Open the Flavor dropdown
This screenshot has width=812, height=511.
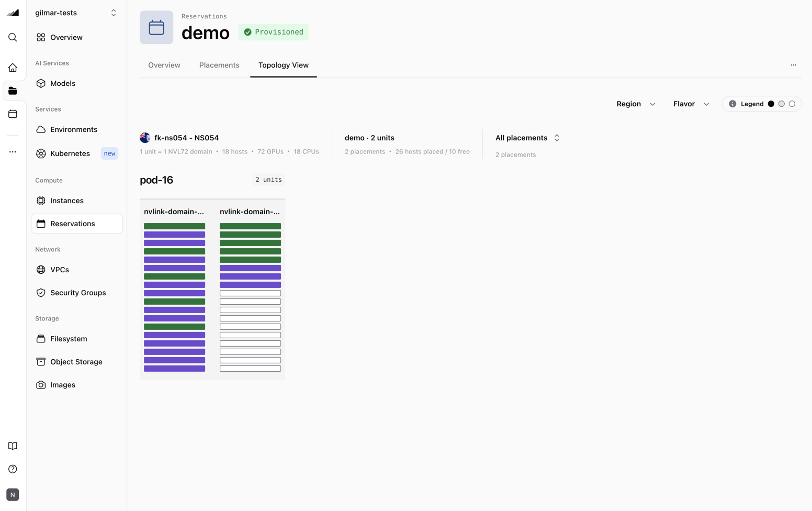point(691,104)
